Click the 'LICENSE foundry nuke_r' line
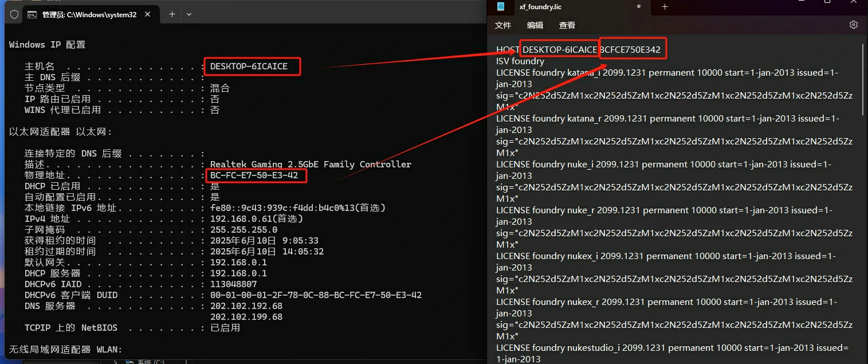 pos(664,210)
